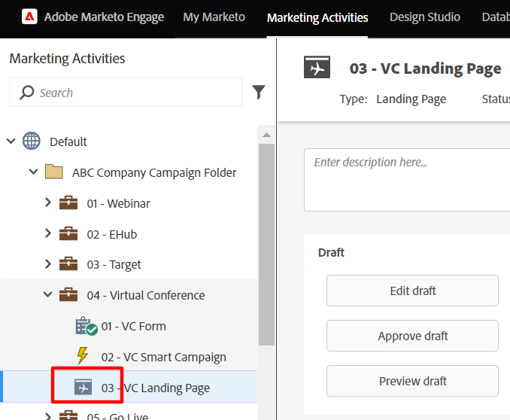Viewport: 510px width, 420px height.
Task: Expand the 05 - Go Live program
Action: click(x=48, y=416)
